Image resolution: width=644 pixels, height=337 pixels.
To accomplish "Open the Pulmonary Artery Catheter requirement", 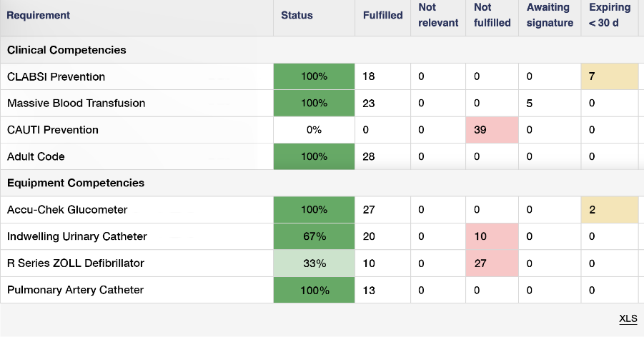I will click(x=75, y=290).
